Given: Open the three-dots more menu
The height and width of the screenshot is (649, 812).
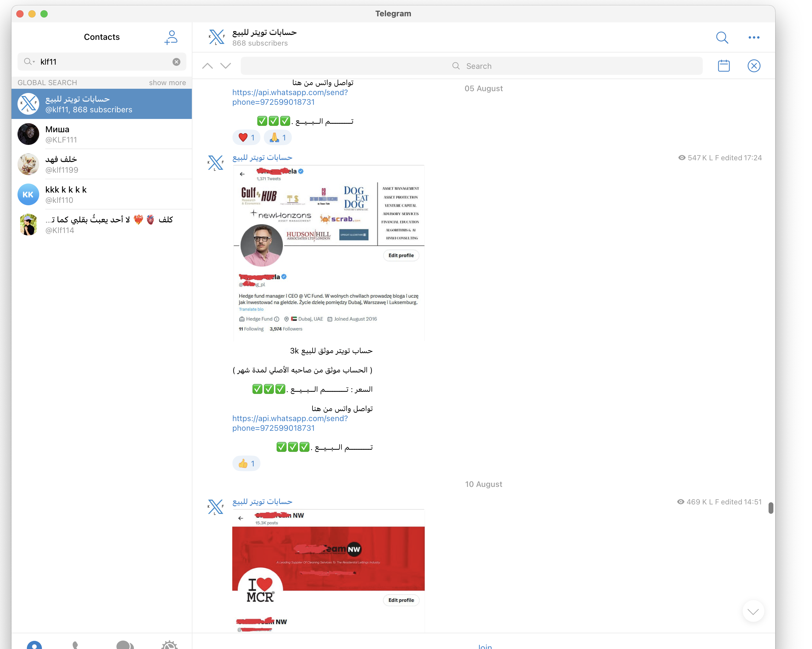Looking at the screenshot, I should 754,37.
